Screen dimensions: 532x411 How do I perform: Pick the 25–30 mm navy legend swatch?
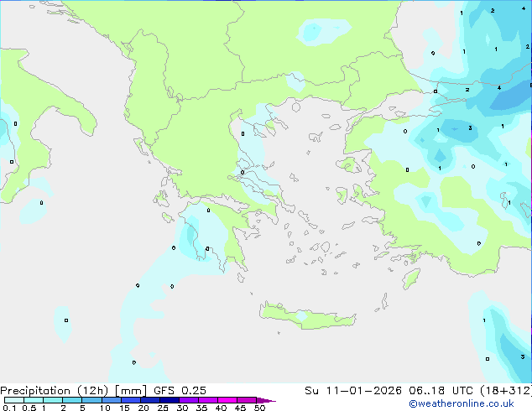coord(170,400)
